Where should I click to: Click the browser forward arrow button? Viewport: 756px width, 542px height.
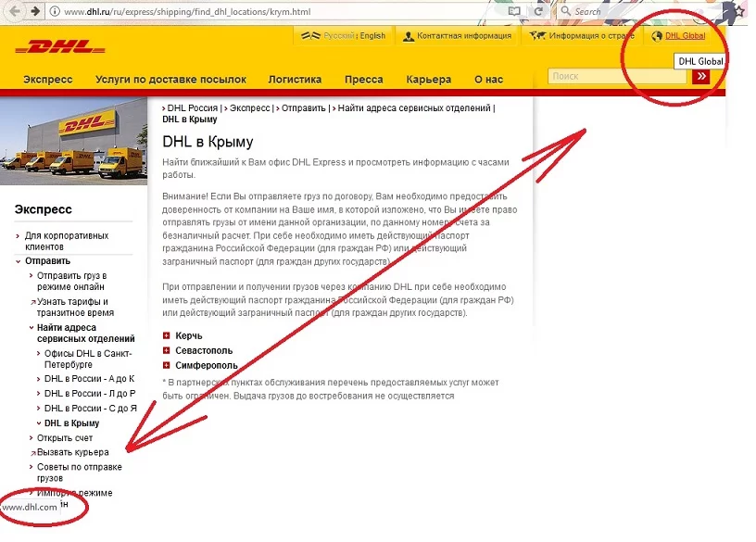pos(35,11)
